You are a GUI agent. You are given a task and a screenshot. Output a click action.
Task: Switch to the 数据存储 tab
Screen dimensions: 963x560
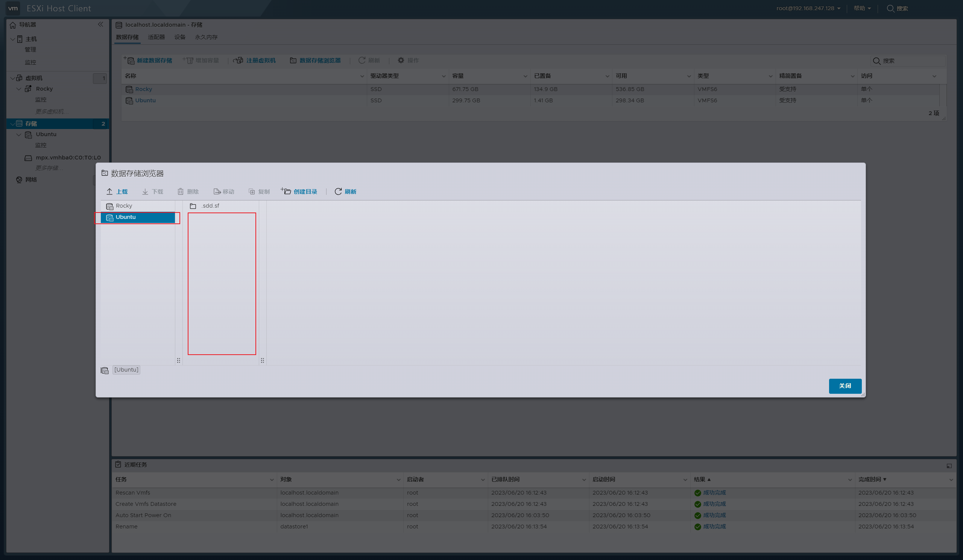coord(127,37)
